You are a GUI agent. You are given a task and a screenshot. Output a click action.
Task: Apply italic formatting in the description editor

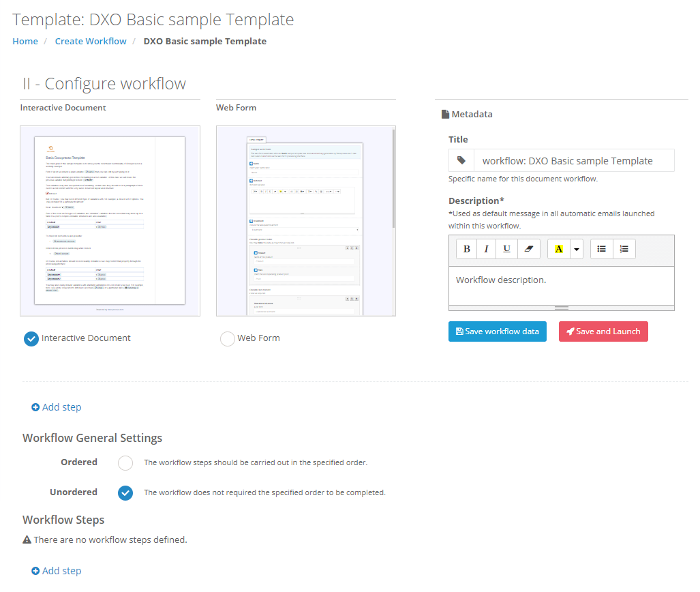[x=486, y=249]
